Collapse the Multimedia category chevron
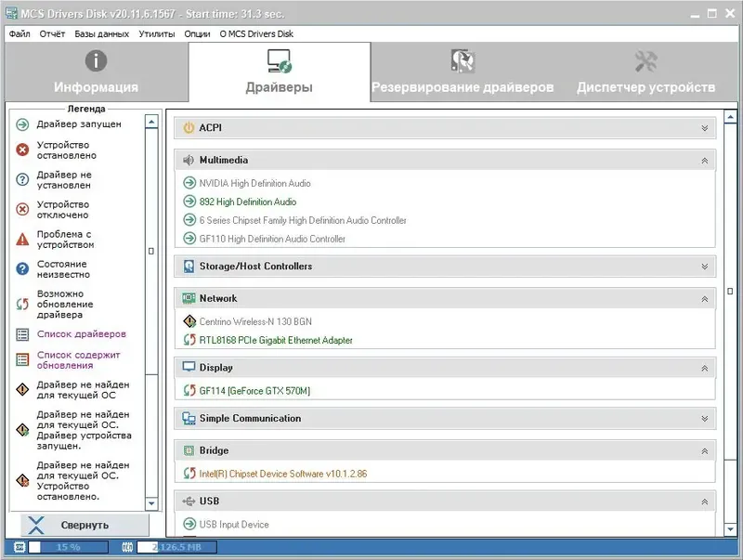743x560 pixels. [705, 161]
